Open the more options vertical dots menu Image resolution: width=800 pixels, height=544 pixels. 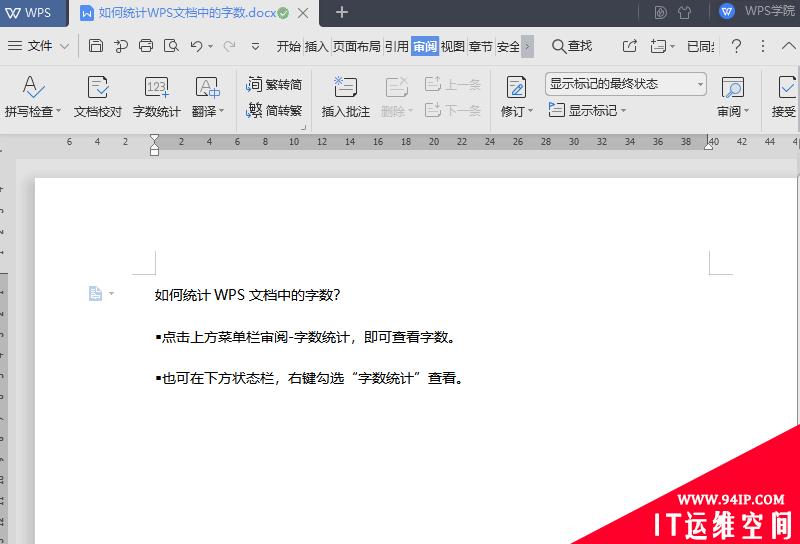763,46
